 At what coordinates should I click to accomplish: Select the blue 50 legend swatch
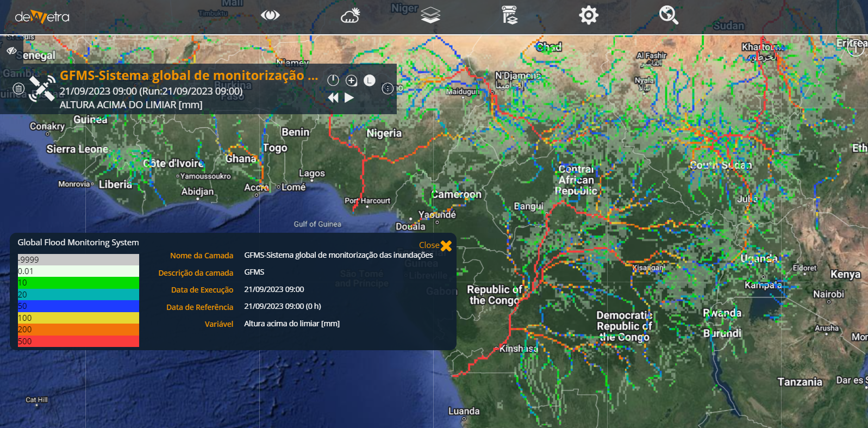(78, 306)
